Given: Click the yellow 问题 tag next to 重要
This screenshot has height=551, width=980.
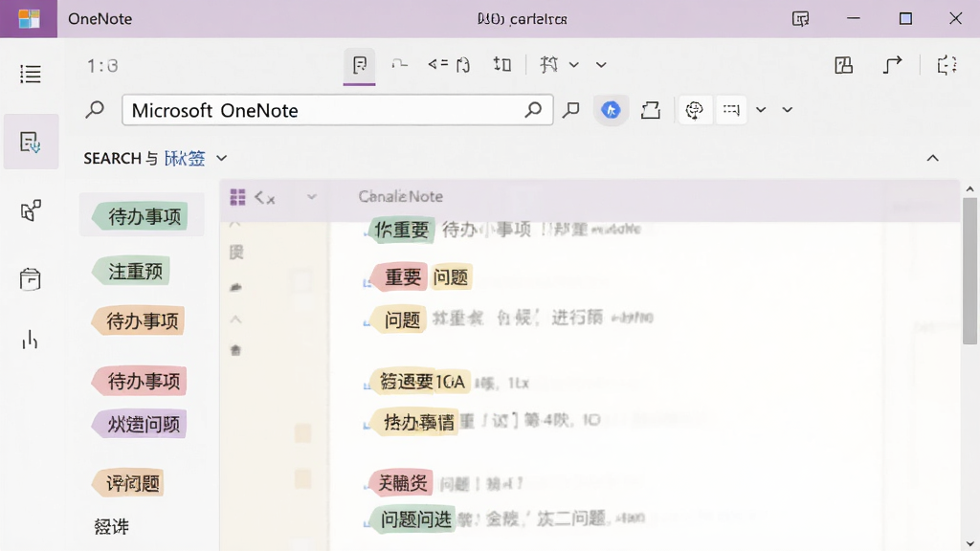Looking at the screenshot, I should tap(451, 277).
